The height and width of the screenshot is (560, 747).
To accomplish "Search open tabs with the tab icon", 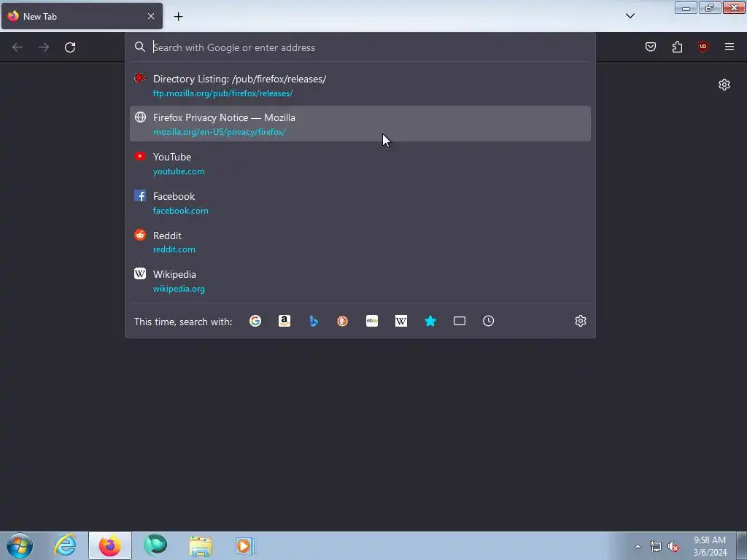I will coord(460,321).
